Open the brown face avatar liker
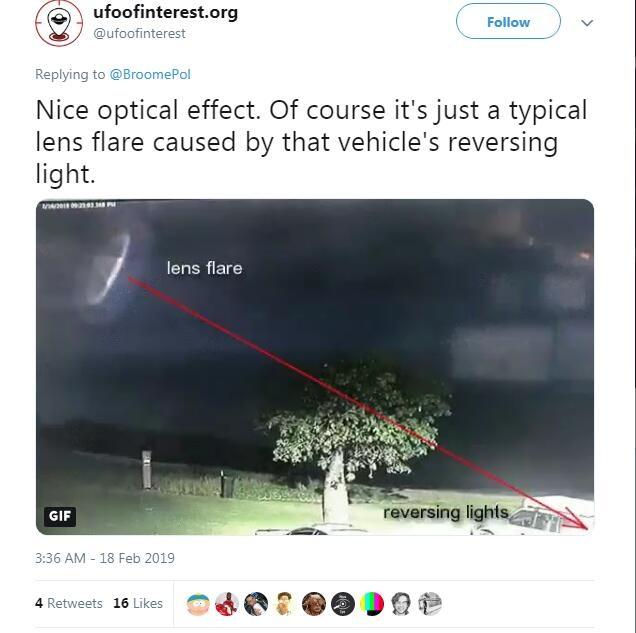636x633 pixels. pos(314,604)
